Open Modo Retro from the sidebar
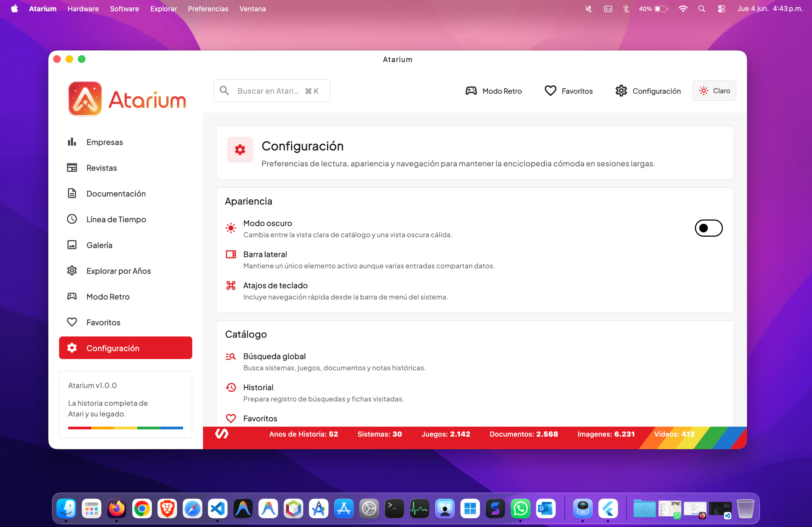 126,297
